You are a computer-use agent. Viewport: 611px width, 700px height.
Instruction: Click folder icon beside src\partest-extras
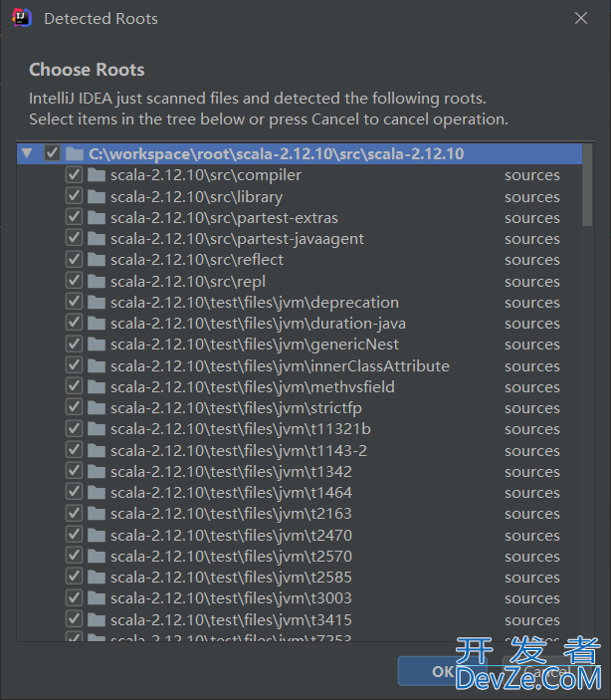(x=97, y=217)
